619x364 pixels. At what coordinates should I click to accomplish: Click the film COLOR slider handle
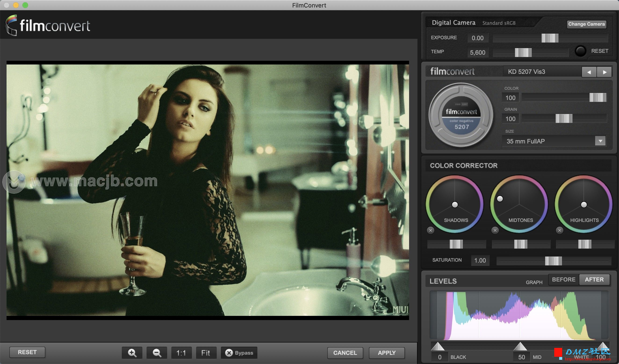(x=598, y=97)
